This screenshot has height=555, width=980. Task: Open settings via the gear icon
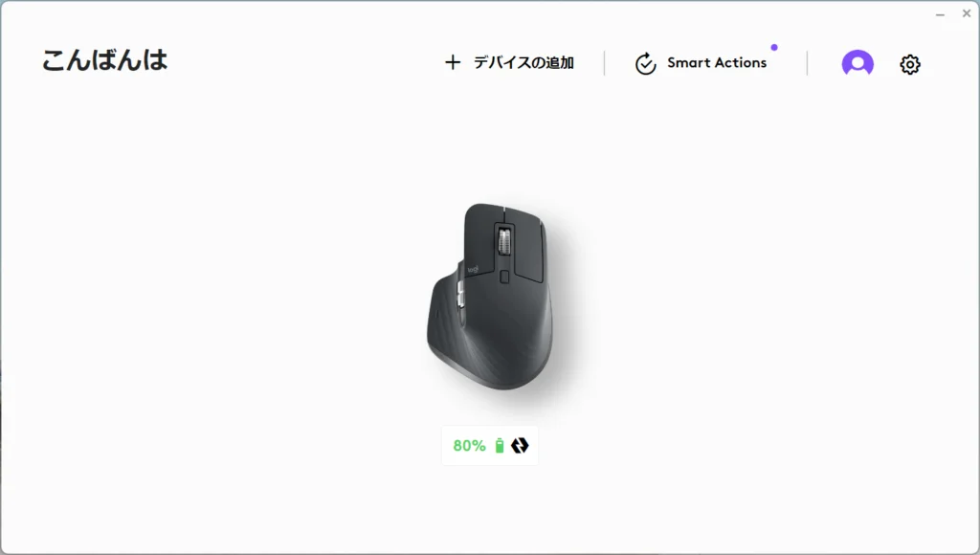tap(910, 64)
